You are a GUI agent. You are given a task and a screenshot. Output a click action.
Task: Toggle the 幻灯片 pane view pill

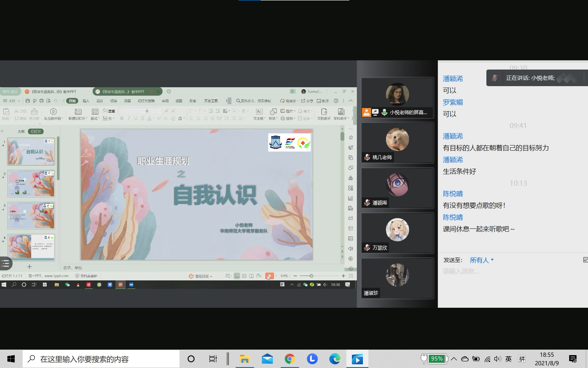click(x=36, y=131)
